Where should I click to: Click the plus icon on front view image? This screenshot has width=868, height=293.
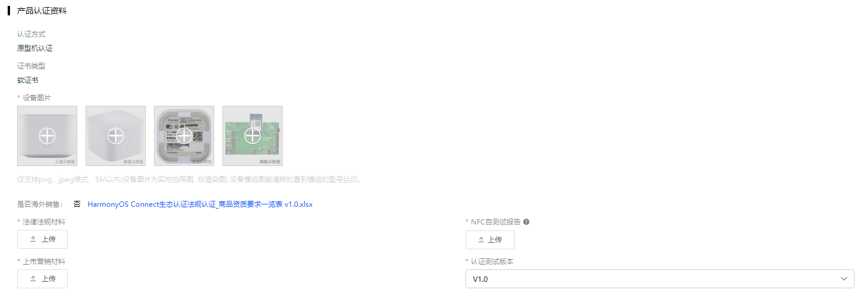(x=47, y=136)
